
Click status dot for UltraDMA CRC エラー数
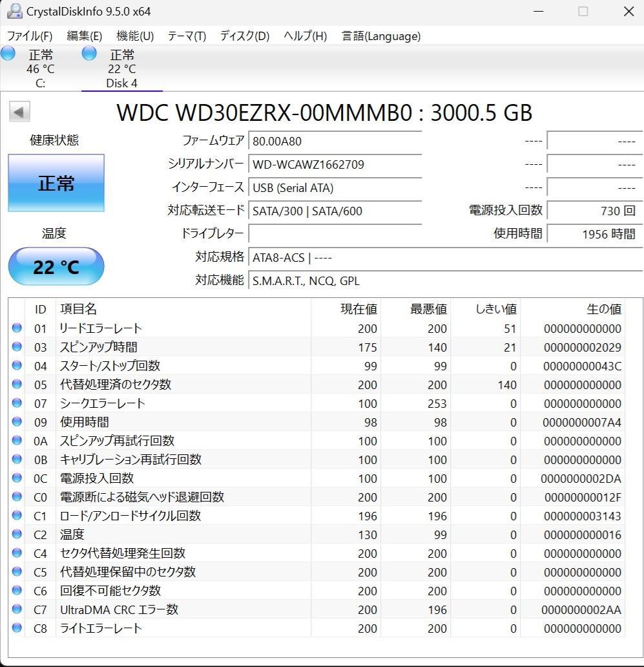coord(16,609)
